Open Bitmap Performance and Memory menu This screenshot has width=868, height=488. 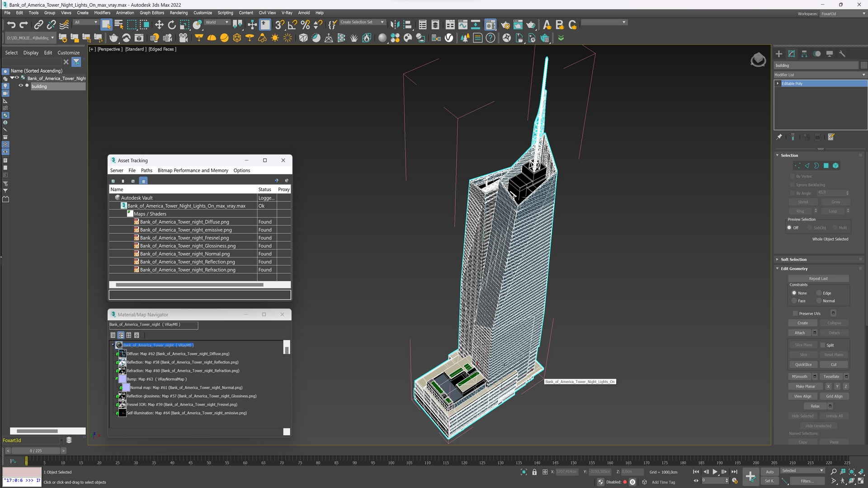pos(193,170)
